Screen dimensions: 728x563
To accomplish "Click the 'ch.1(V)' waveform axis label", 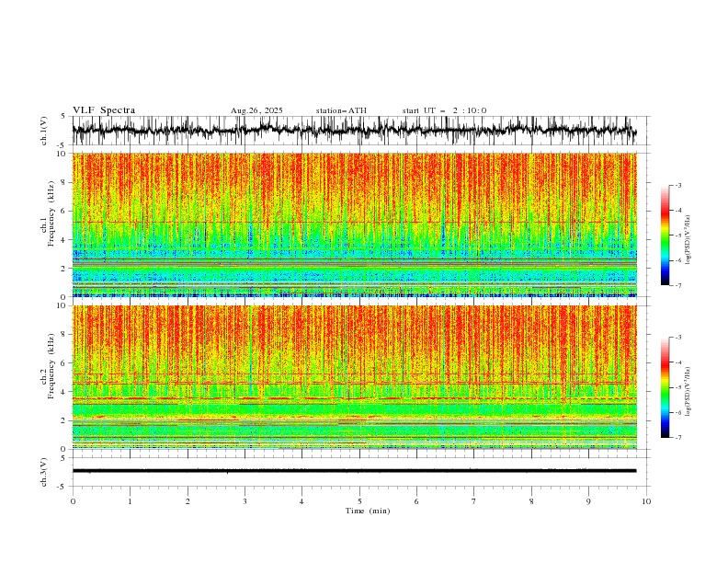I will 44,131.
